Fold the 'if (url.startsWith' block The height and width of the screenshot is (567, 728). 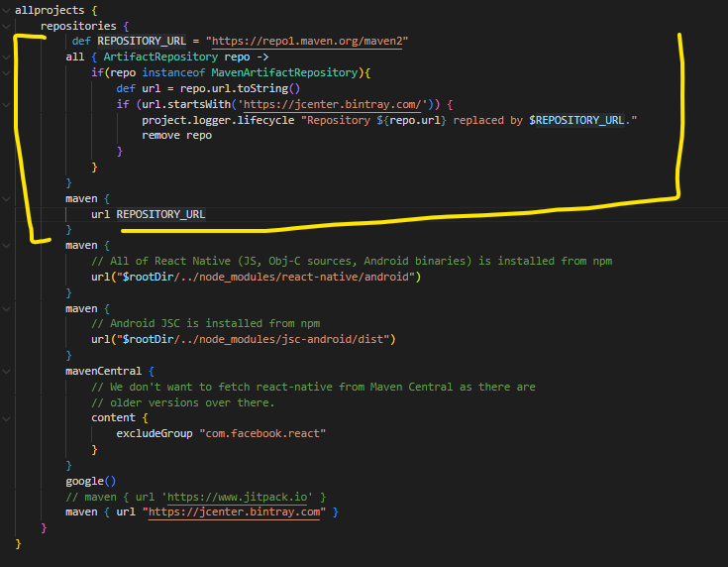[x=6, y=104]
